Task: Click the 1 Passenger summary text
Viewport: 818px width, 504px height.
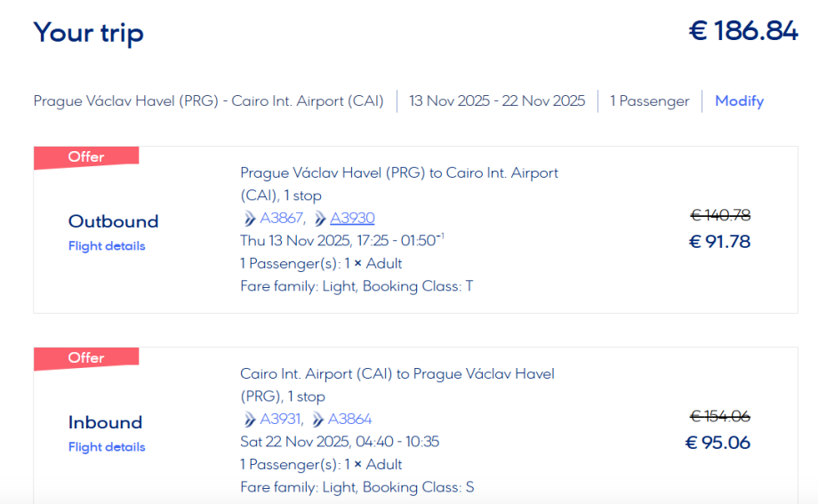Action: pyautogui.click(x=649, y=101)
